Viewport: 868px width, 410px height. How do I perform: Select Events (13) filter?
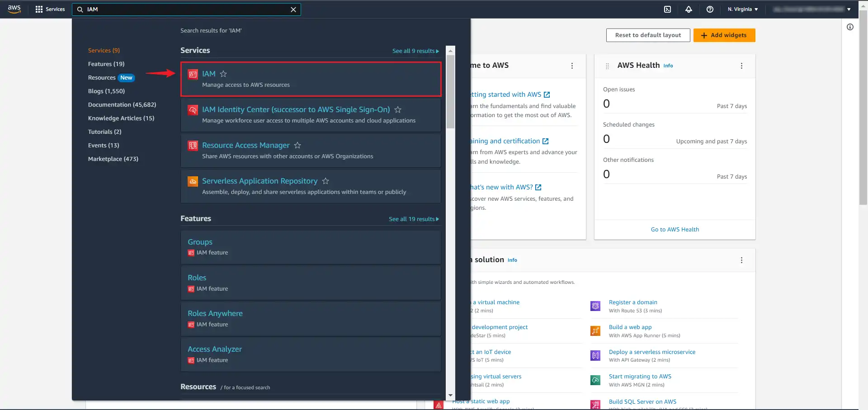pyautogui.click(x=104, y=145)
